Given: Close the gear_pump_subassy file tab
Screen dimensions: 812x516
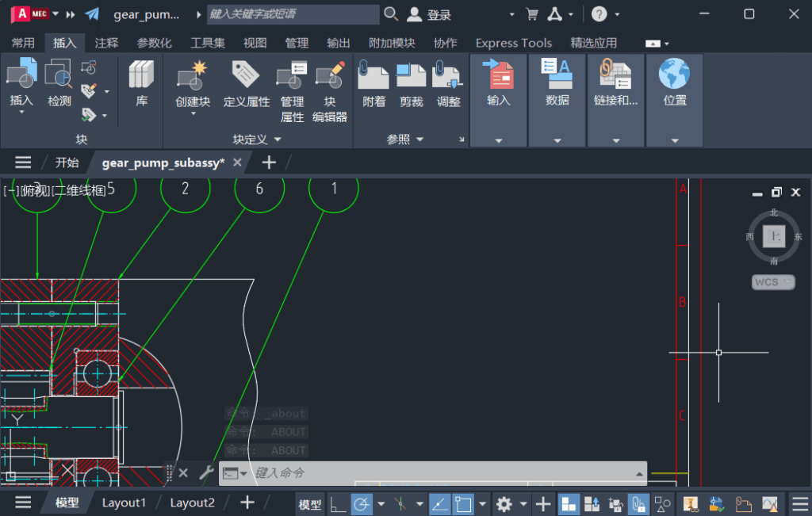Looking at the screenshot, I should (x=237, y=162).
